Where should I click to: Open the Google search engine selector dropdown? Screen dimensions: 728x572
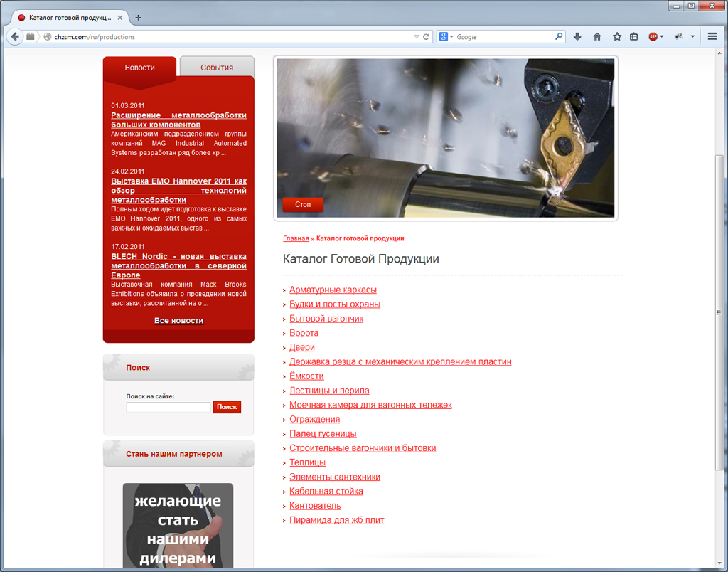click(x=446, y=36)
